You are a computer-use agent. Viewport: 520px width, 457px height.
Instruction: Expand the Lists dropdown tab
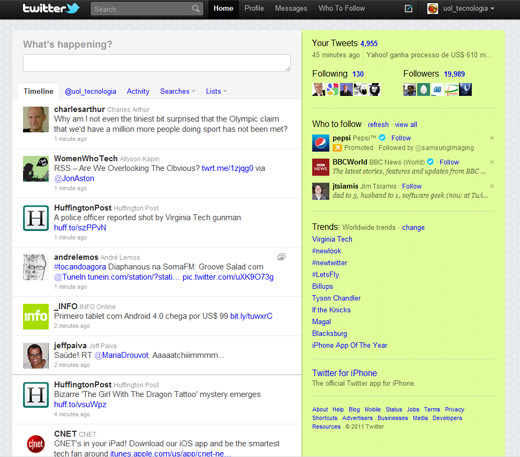[216, 91]
